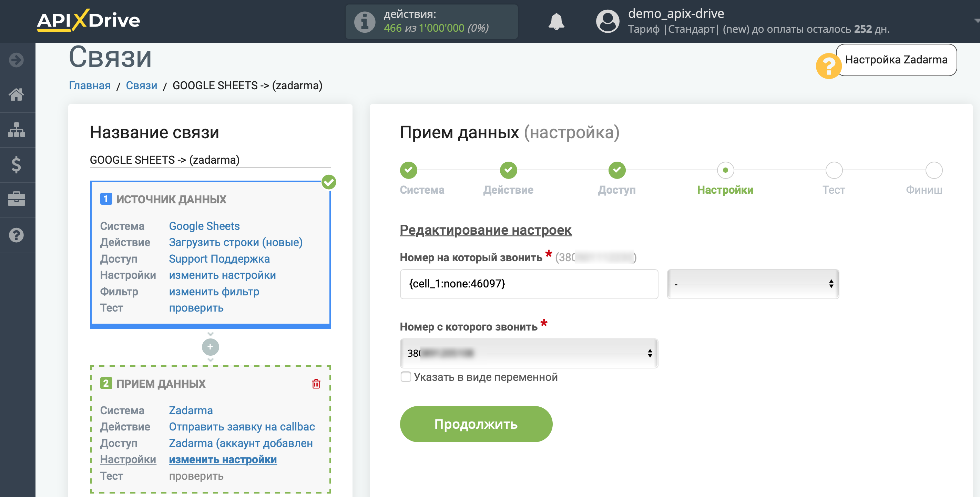Select the Действие step label

click(x=508, y=190)
